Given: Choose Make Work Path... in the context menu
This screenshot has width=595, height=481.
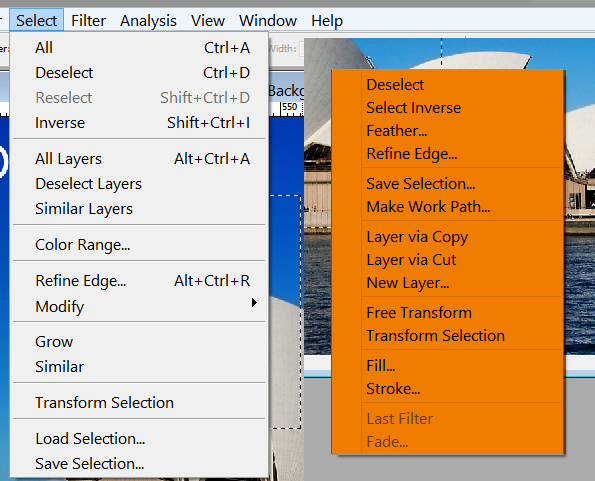Looking at the screenshot, I should (449, 207).
